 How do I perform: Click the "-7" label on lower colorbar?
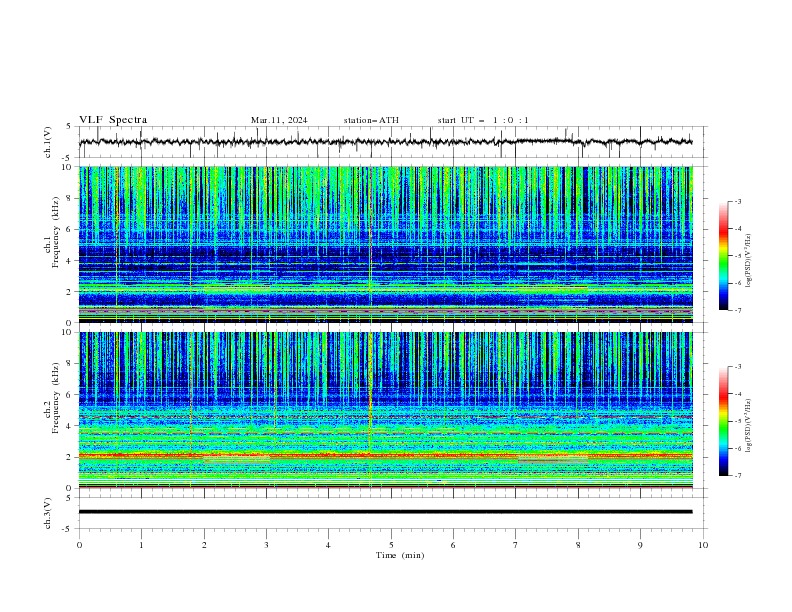[737, 475]
